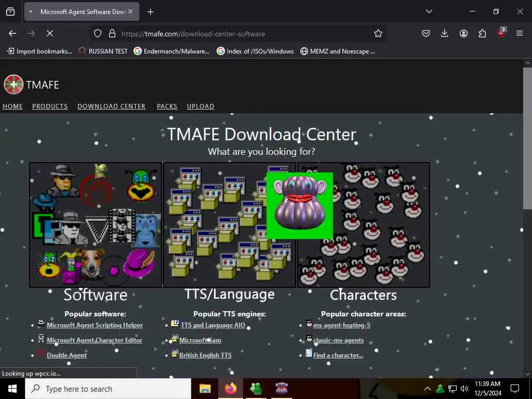Open a new browser tab with the plus button
The image size is (532, 399).
[x=150, y=12]
